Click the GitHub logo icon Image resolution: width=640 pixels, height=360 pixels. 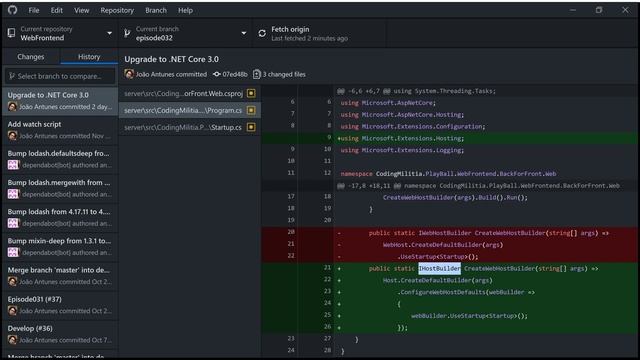[x=12, y=10]
